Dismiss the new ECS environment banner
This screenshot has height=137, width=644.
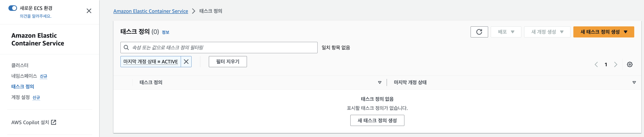tap(89, 11)
